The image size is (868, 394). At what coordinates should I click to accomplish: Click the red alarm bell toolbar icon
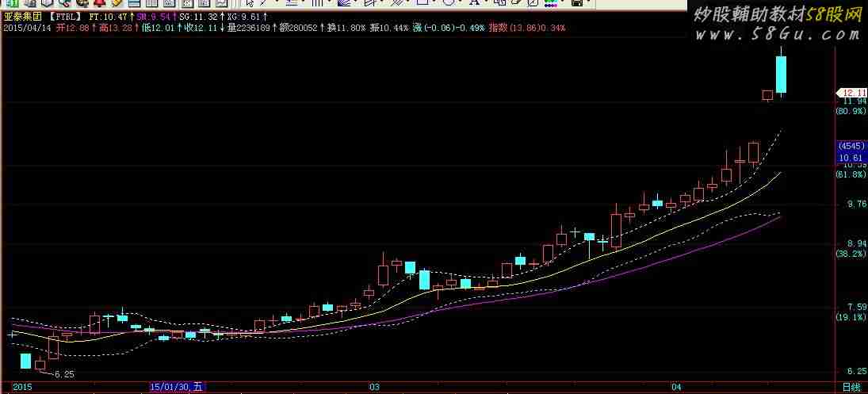101,2
